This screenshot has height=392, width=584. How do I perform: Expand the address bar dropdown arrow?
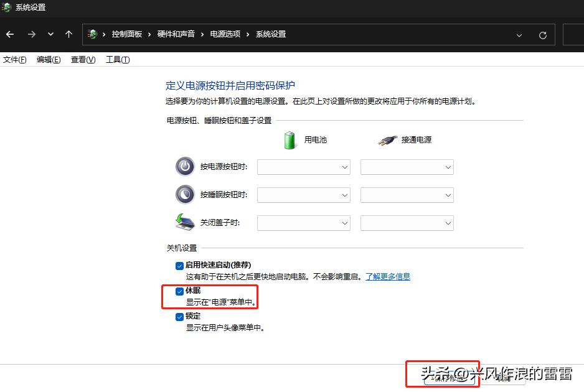click(x=519, y=34)
